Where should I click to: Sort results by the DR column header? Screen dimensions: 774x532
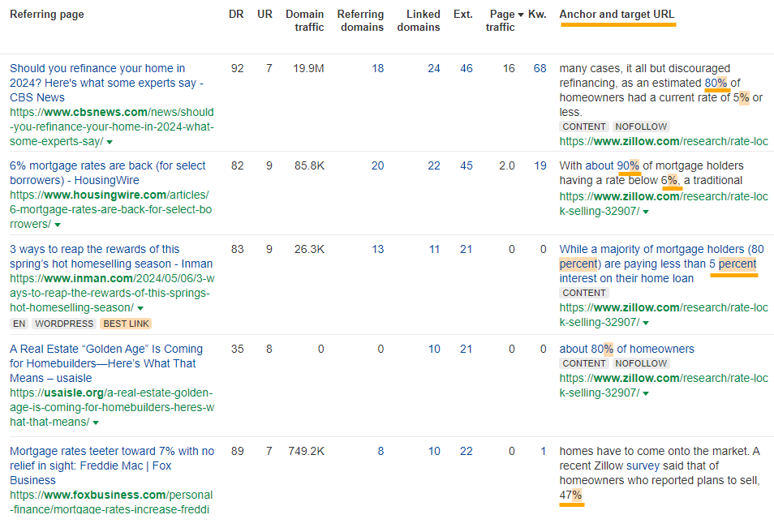tap(235, 14)
